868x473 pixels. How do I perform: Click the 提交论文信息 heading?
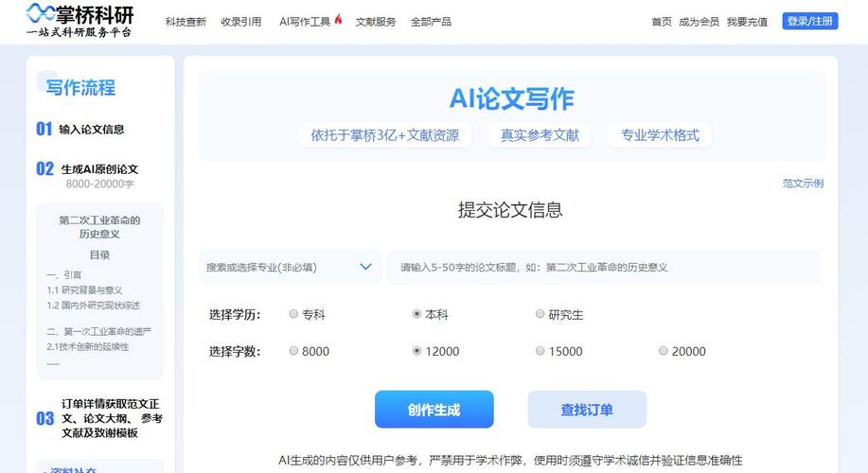510,210
